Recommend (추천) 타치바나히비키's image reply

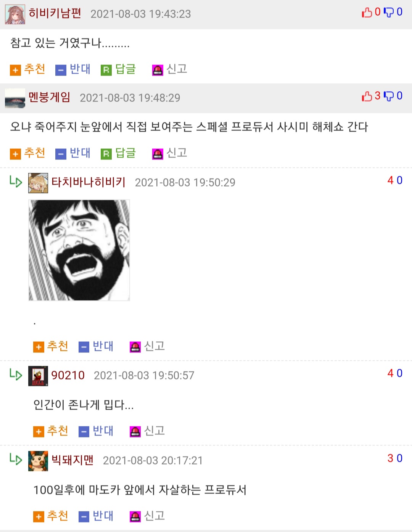(x=51, y=347)
